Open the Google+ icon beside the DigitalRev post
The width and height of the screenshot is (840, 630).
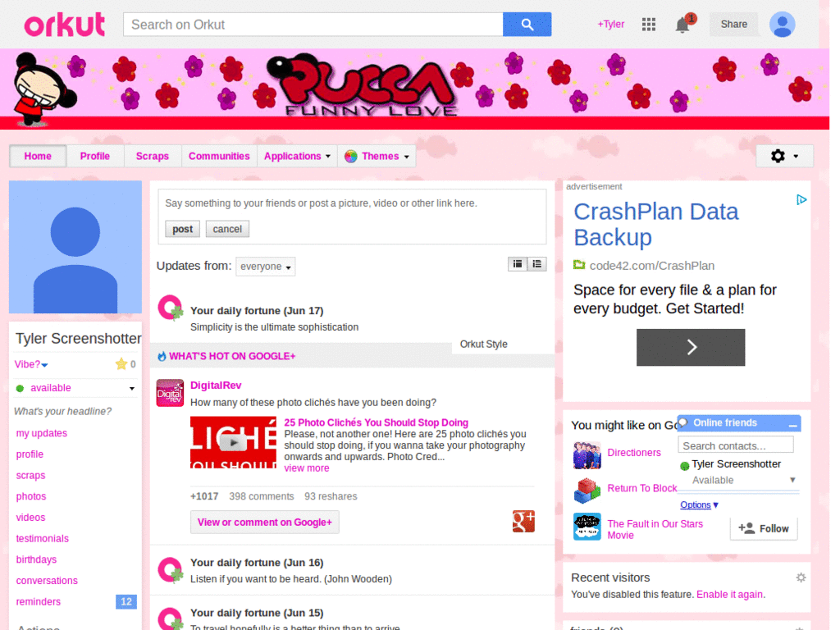[523, 521]
